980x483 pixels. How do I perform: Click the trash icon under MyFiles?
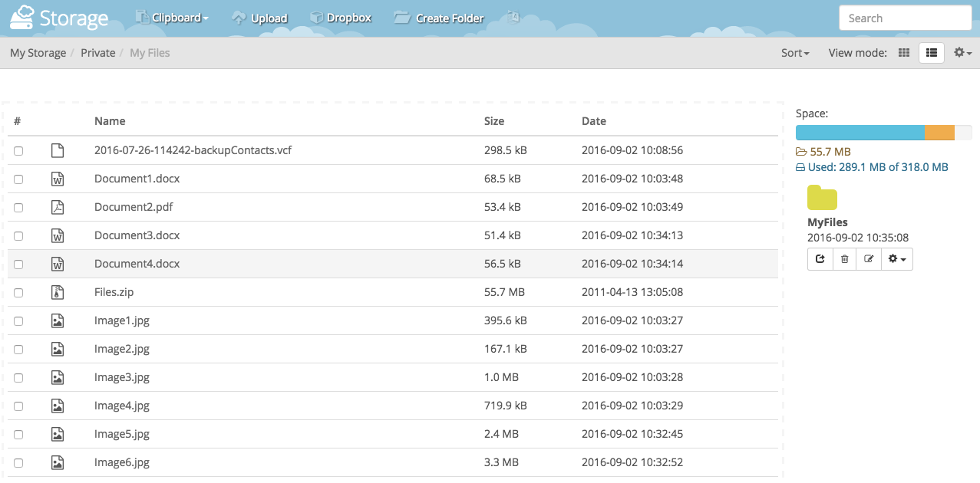click(844, 259)
